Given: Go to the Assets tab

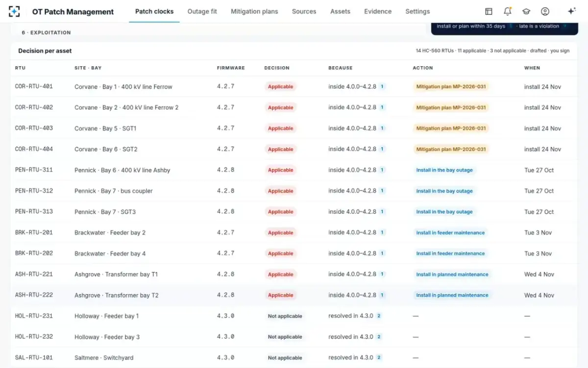Looking at the screenshot, I should (x=340, y=11).
